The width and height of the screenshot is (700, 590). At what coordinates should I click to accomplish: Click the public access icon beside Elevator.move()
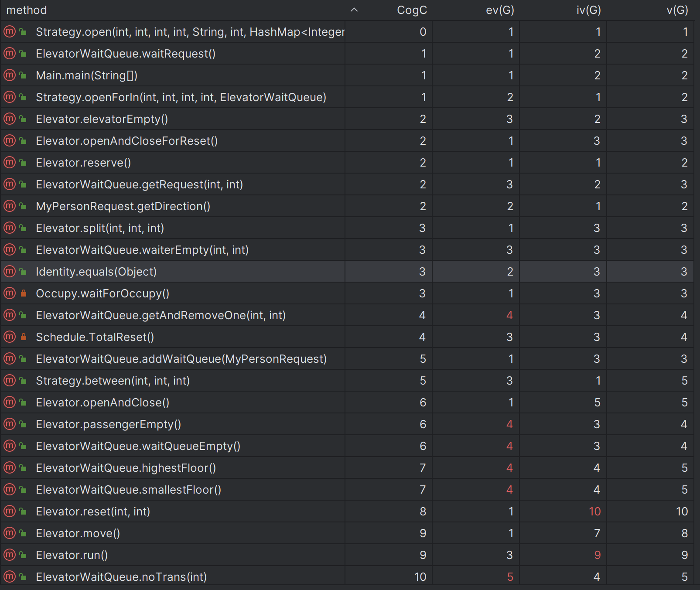[x=24, y=533]
